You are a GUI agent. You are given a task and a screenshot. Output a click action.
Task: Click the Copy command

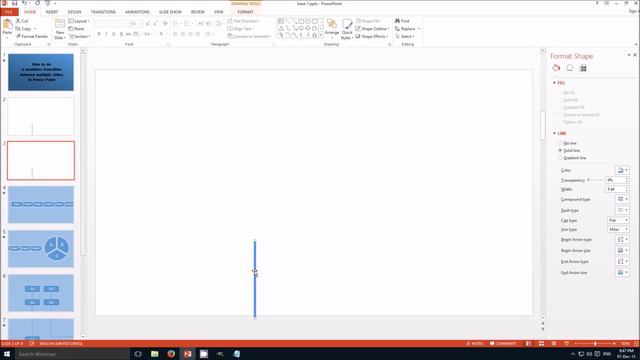pyautogui.click(x=25, y=29)
